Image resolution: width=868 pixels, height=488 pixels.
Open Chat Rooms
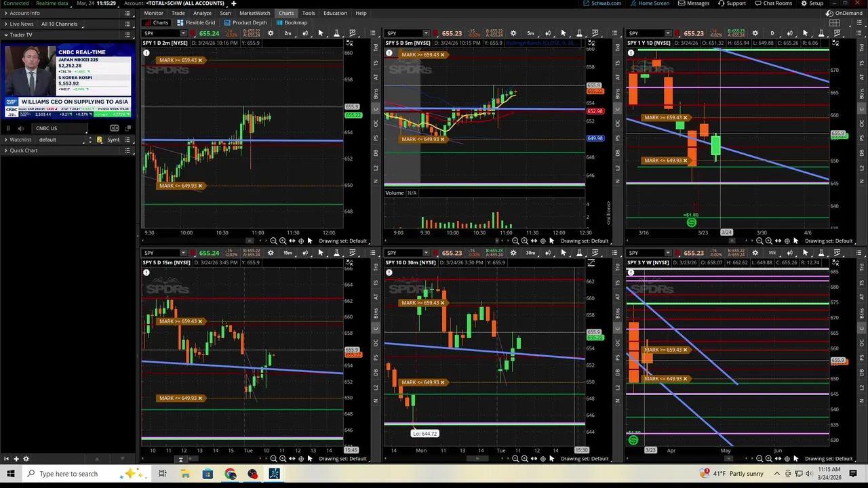[772, 3]
